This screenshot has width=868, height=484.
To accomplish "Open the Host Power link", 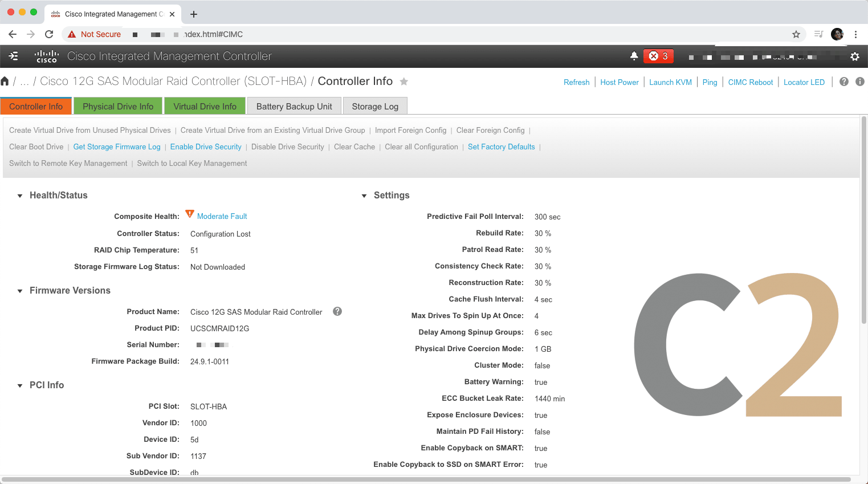I will click(x=620, y=82).
